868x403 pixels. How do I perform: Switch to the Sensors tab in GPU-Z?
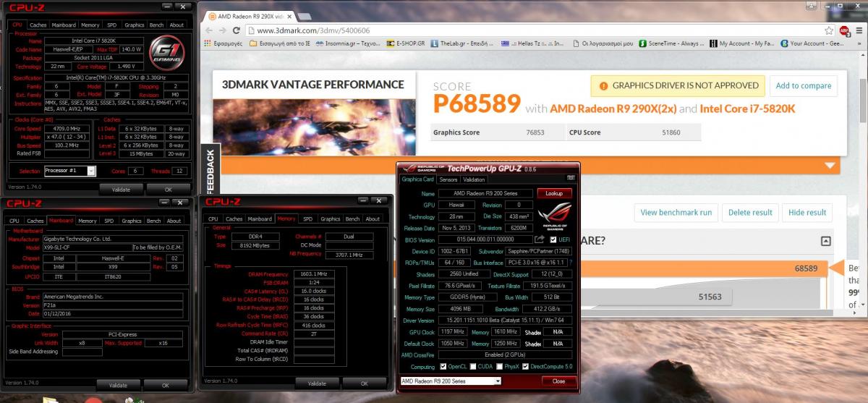tap(448, 179)
